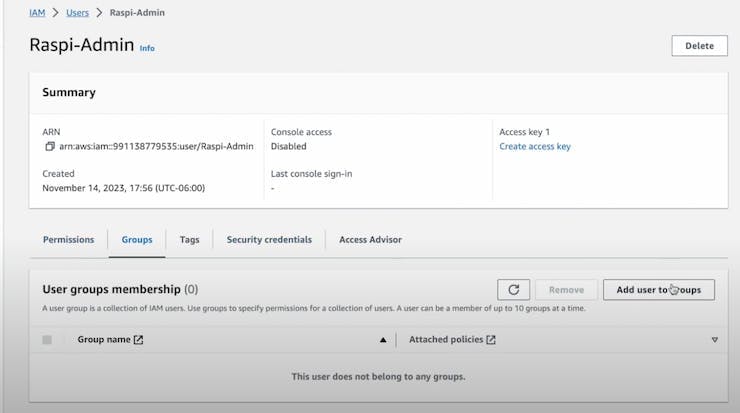Image resolution: width=740 pixels, height=413 pixels.
Task: Sort by Attached policies descending arrow
Action: [714, 340]
